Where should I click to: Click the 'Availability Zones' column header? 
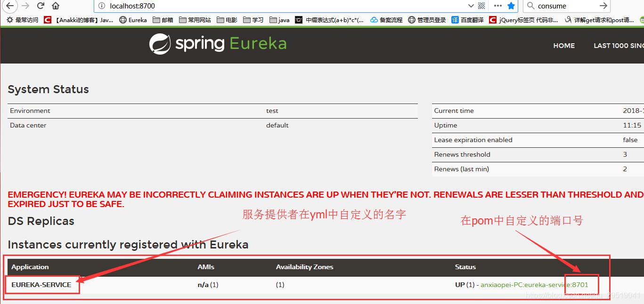click(304, 267)
